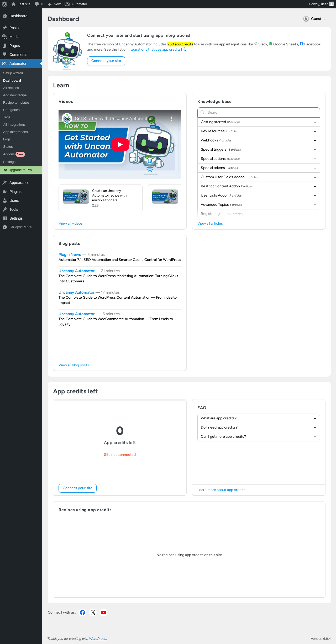The image size is (336, 644).
Task: Click the WordPress link in footer
Action: 98,639
